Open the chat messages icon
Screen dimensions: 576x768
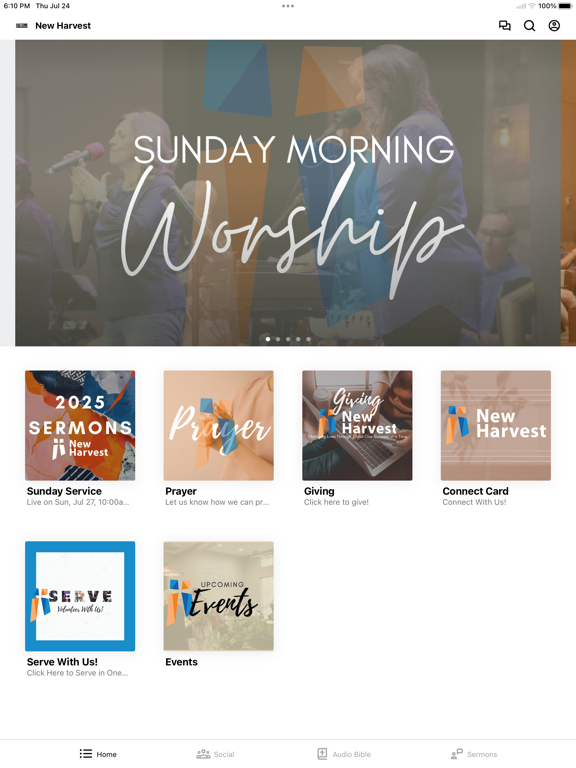click(x=504, y=25)
